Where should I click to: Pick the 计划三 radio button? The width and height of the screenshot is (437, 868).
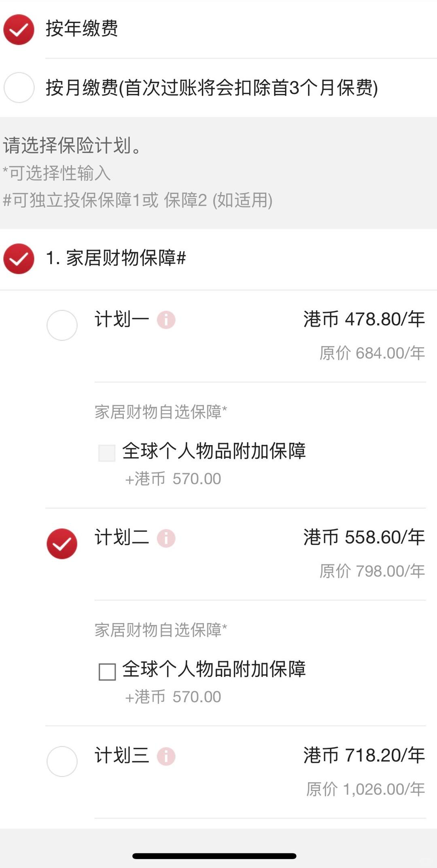(62, 762)
